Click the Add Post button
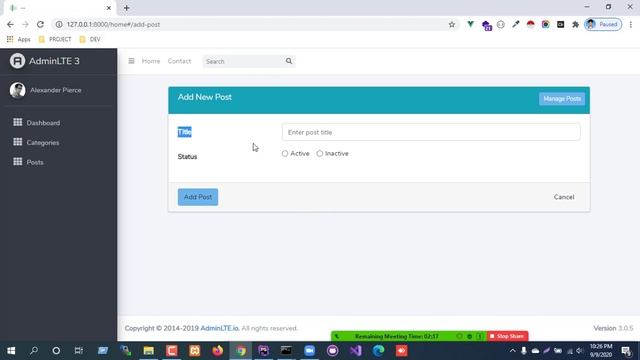The height and width of the screenshot is (360, 640). tap(198, 197)
